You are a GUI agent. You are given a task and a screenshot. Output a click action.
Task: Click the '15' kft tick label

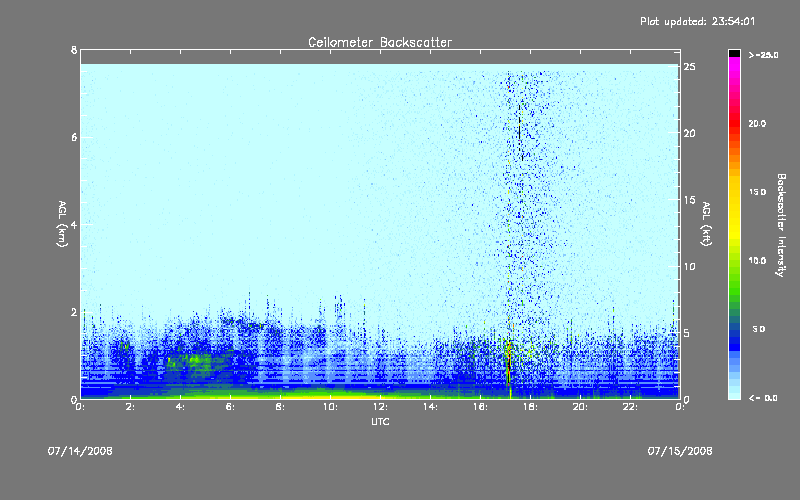[690, 200]
